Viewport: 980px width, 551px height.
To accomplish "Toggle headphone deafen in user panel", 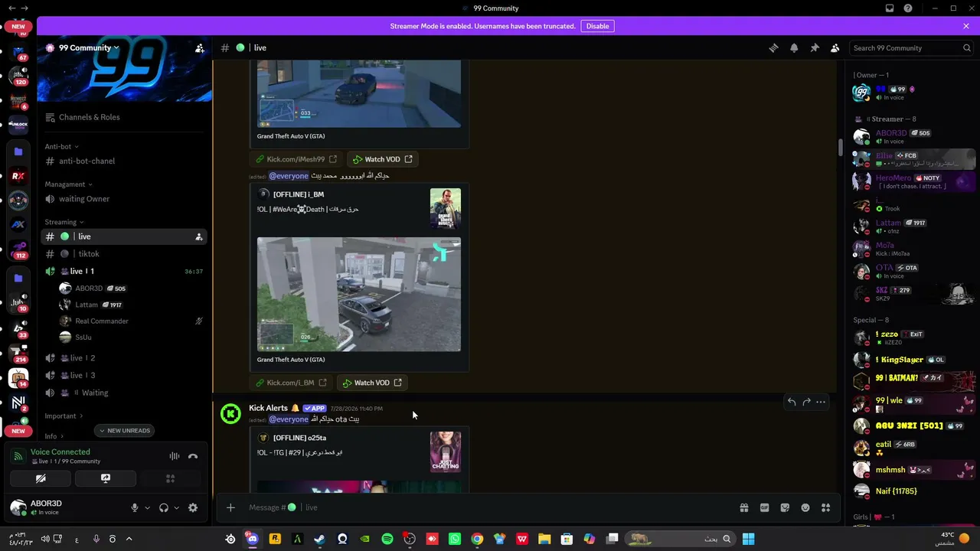I will tap(163, 507).
